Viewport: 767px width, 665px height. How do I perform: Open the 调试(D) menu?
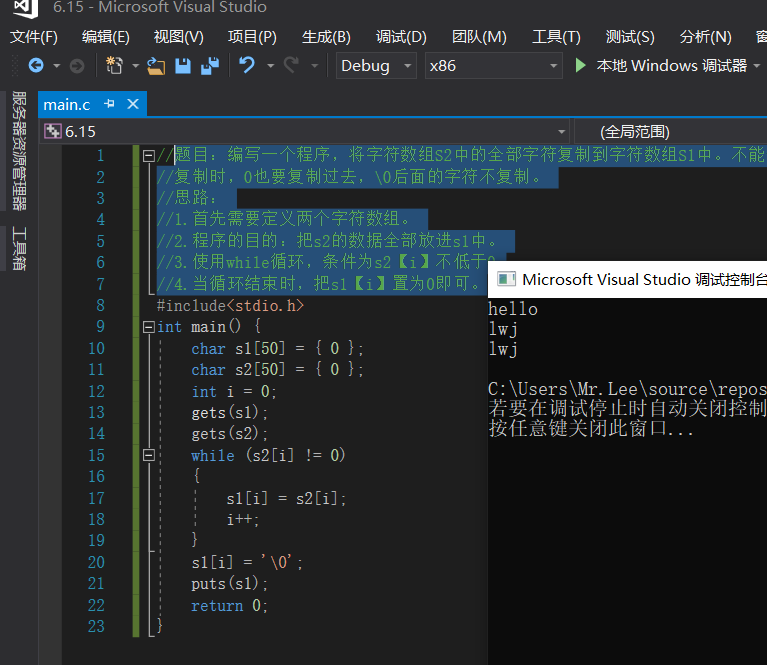pyautogui.click(x=401, y=37)
